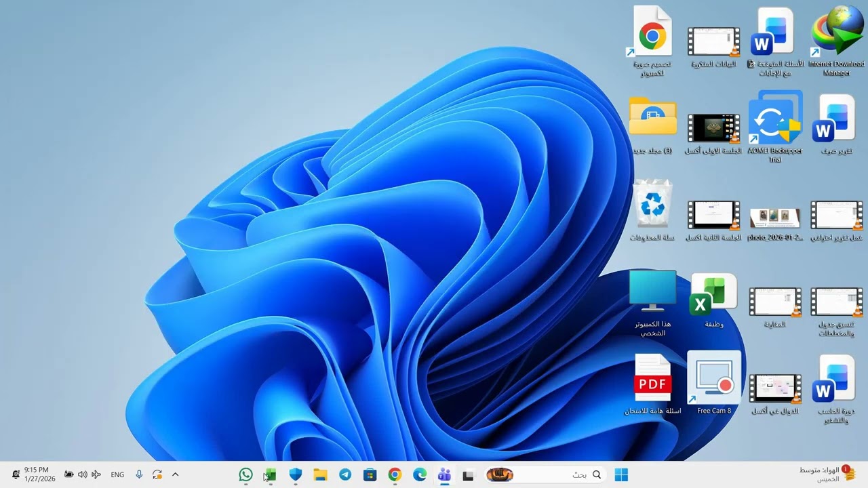Image resolution: width=868 pixels, height=488 pixels.
Task: Click the sync update tray icon
Action: coord(157,475)
